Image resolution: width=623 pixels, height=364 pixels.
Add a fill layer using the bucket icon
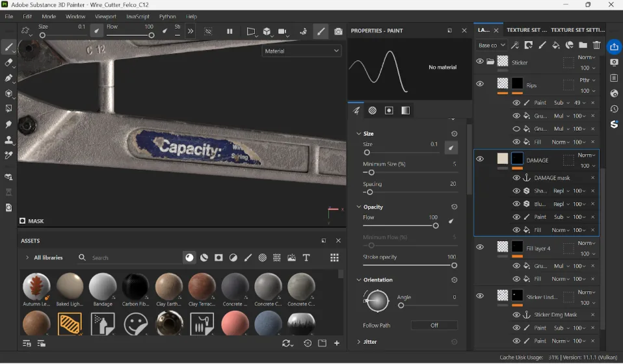556,45
